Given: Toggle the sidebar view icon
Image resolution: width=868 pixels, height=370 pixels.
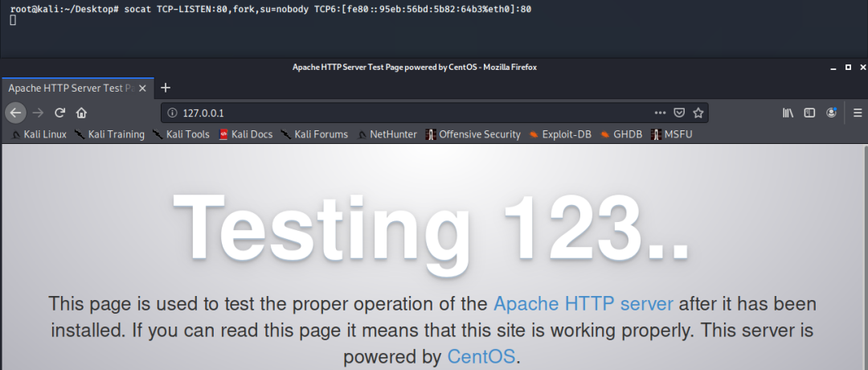Looking at the screenshot, I should coord(809,113).
